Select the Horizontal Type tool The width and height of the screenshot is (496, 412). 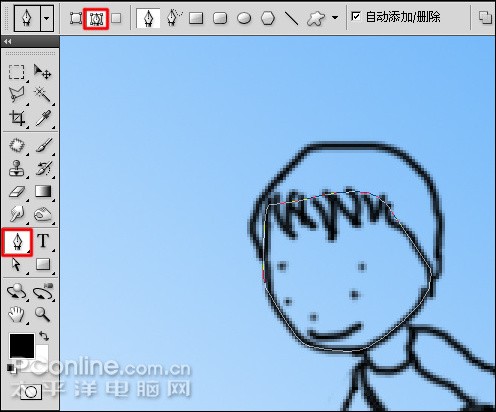tap(43, 241)
